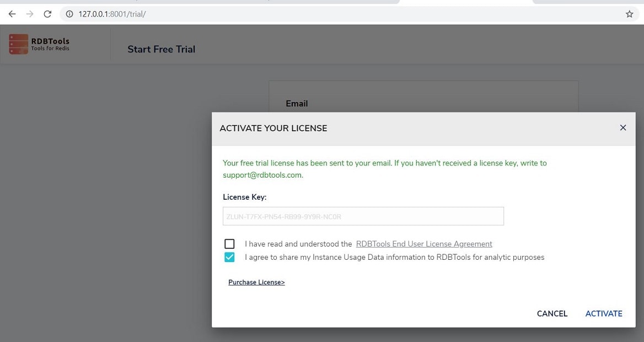This screenshot has height=342, width=644.
Task: Click the RDBTools Tools for Redis brand text
Action: coord(50,44)
